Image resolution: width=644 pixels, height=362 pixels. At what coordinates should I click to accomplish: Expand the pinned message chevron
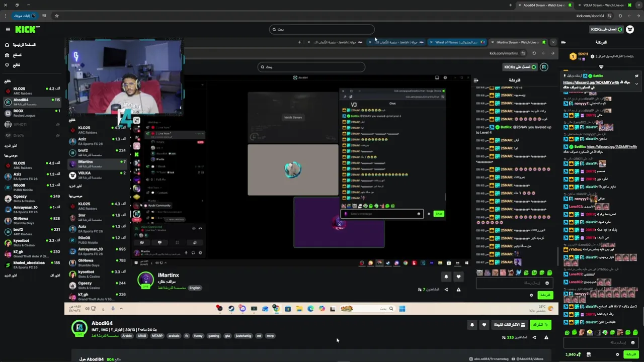click(636, 84)
